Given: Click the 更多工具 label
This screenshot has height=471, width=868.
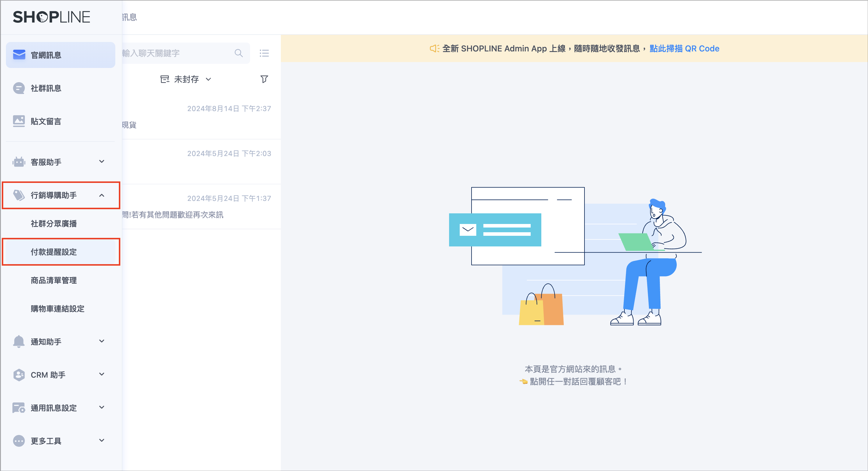Looking at the screenshot, I should coord(46,441).
